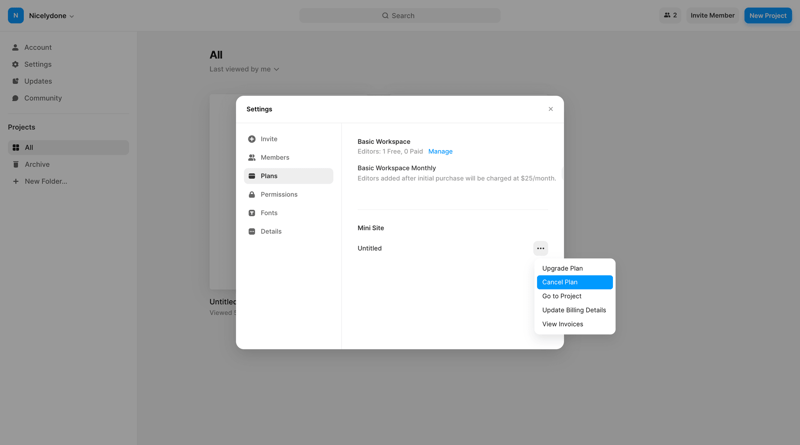Select Invite in Settings dialog sidebar

click(x=288, y=139)
